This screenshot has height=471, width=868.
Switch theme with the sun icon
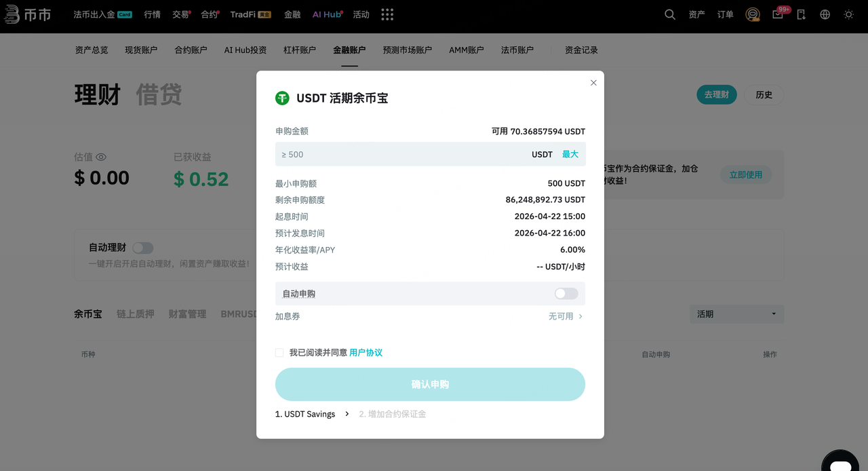click(849, 14)
